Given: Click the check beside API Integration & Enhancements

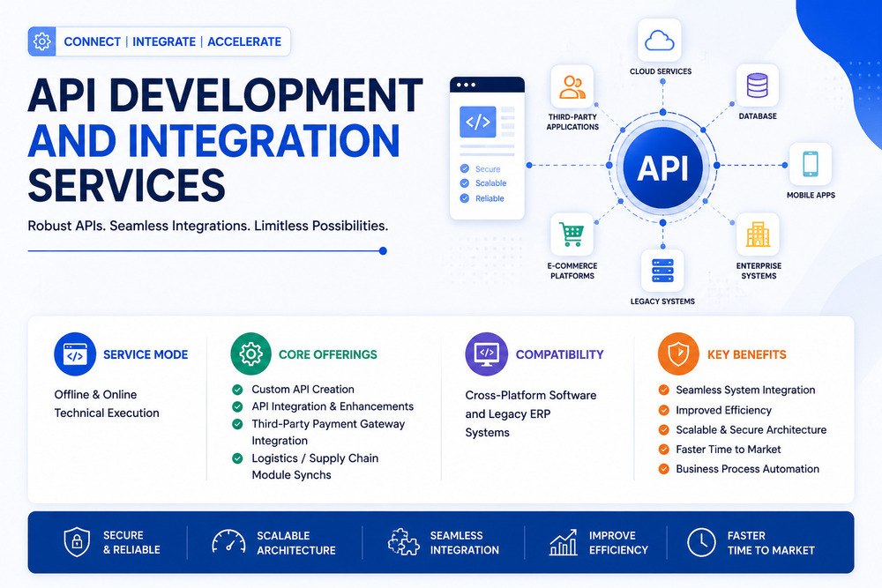Looking at the screenshot, I should tap(237, 406).
